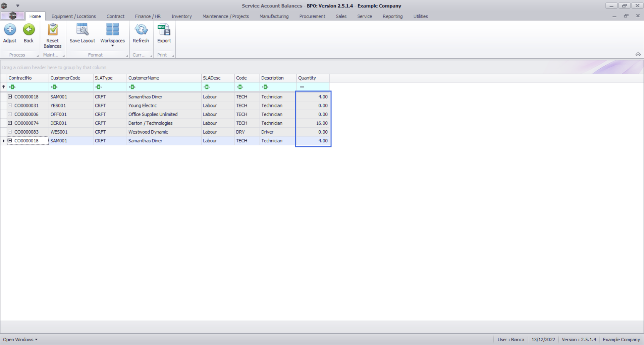
Task: Expand the CO0000031 contract row
Action: point(10,106)
